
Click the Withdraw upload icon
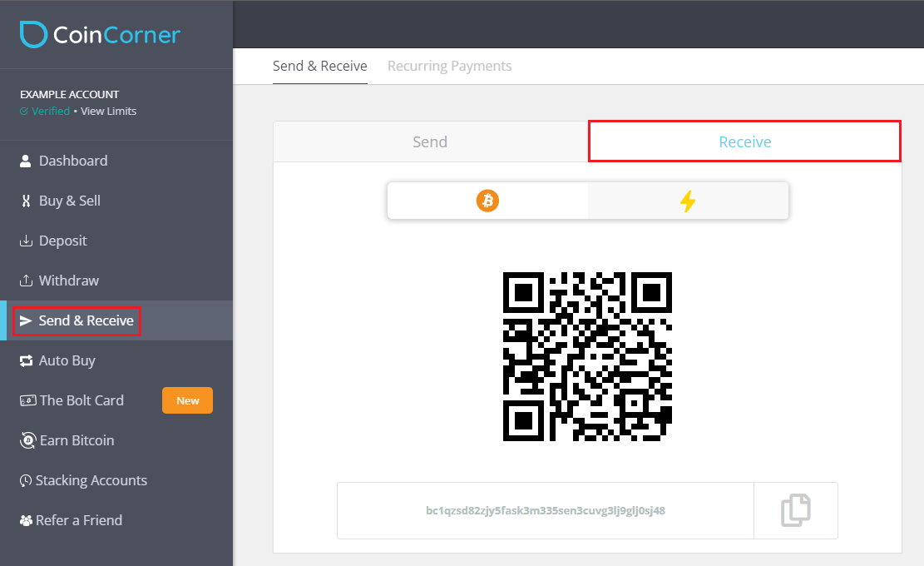click(26, 281)
